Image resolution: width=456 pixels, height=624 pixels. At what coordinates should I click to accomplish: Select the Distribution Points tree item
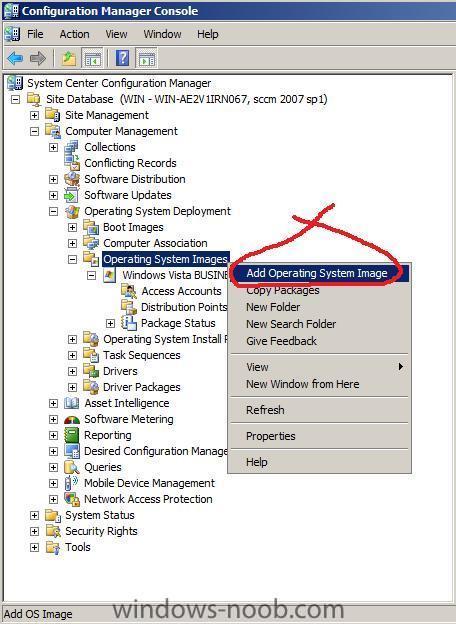(184, 307)
